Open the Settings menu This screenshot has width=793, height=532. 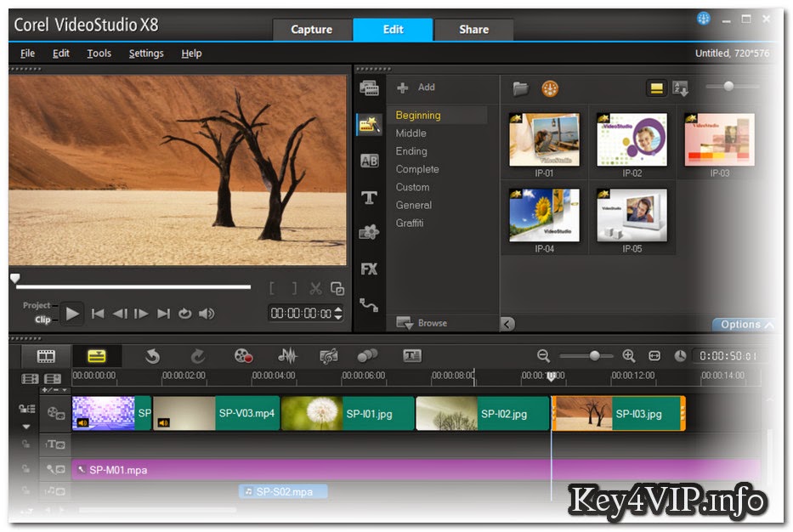[x=146, y=53]
